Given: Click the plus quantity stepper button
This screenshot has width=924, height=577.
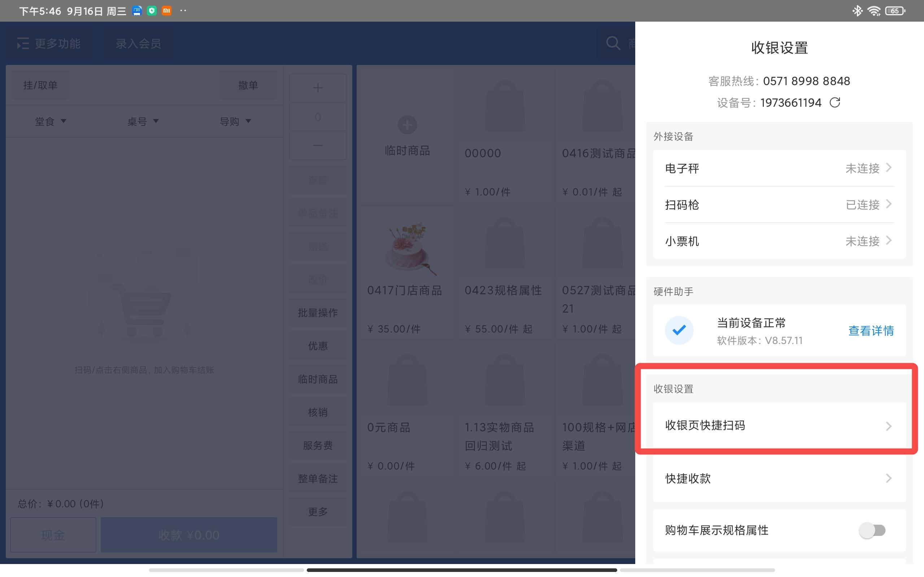Looking at the screenshot, I should 318,88.
